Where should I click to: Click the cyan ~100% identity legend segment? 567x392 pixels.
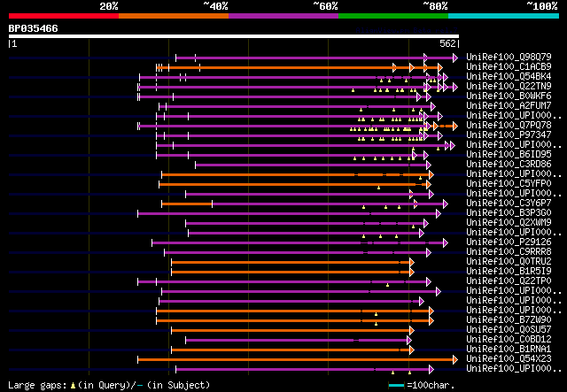pyautogui.click(x=503, y=16)
